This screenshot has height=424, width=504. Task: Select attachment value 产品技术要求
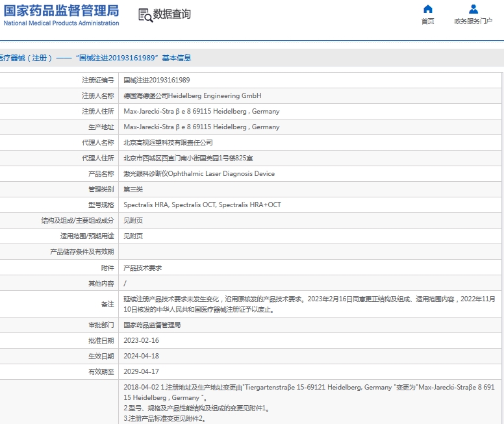pos(142,268)
